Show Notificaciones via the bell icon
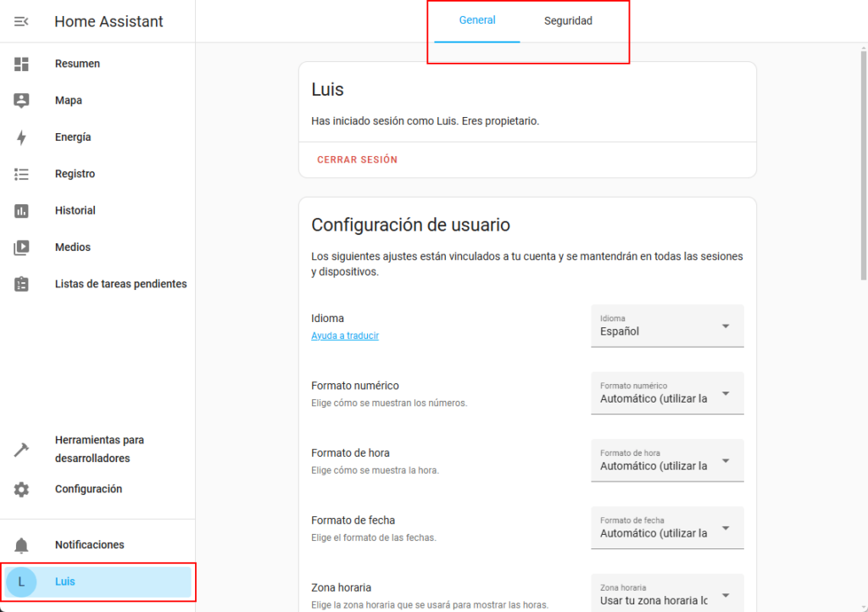Image resolution: width=868 pixels, height=612 pixels. (x=21, y=545)
